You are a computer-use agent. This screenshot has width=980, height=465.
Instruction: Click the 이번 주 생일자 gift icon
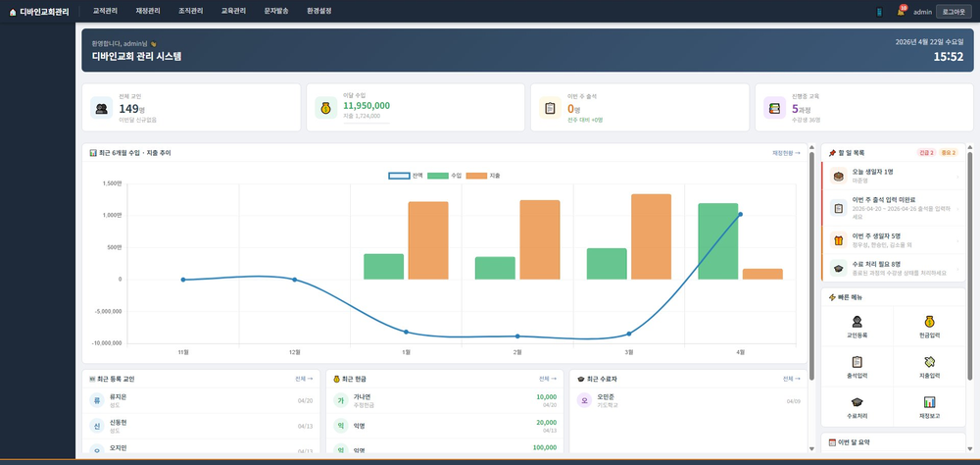tap(838, 240)
